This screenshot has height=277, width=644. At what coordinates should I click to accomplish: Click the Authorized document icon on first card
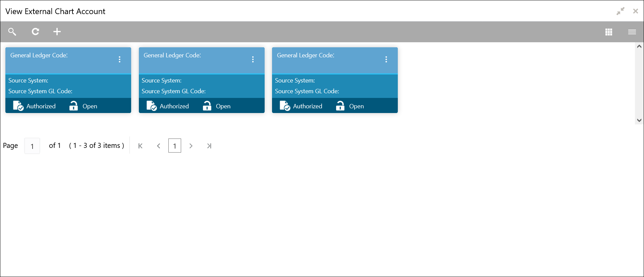pos(18,106)
